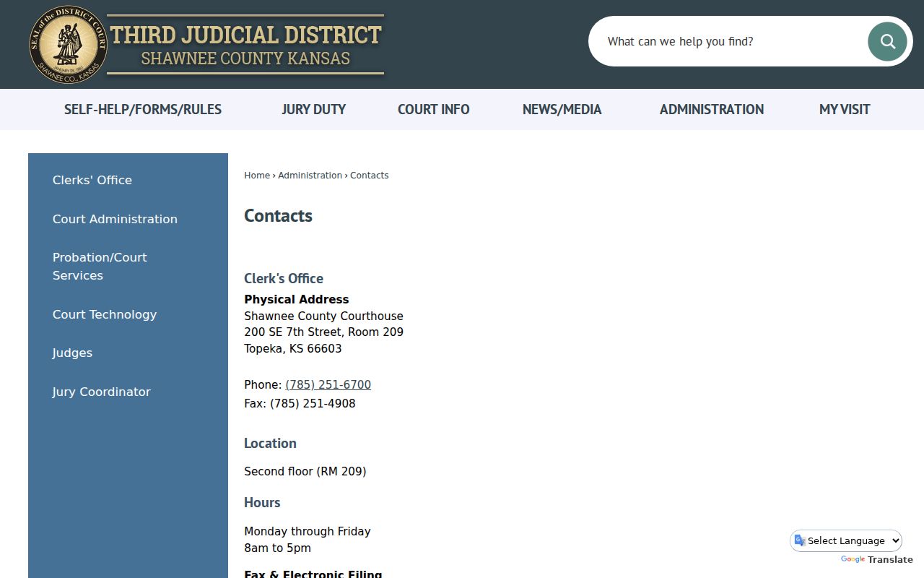This screenshot has height=578, width=924.
Task: Click the Third Judicial District seal logo
Action: point(69,45)
